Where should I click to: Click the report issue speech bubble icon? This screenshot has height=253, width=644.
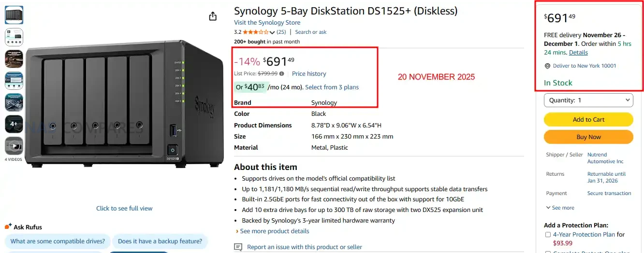click(238, 247)
